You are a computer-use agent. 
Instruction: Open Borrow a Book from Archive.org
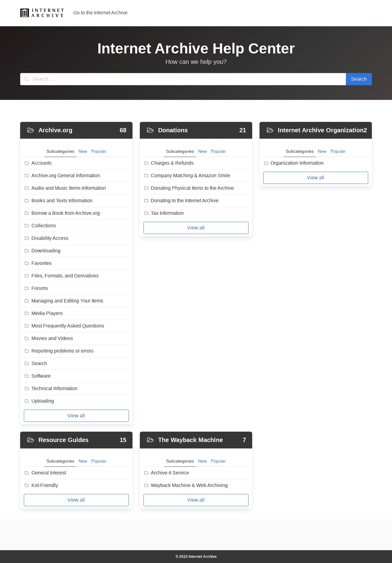66,213
